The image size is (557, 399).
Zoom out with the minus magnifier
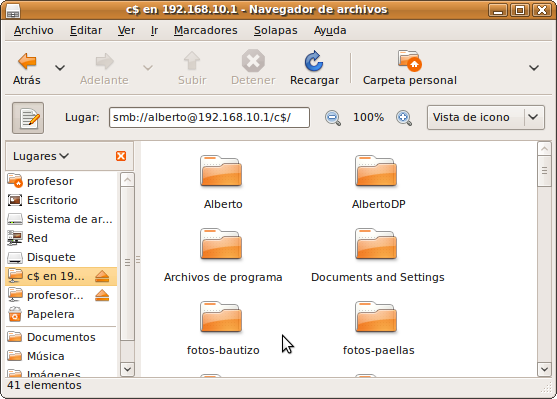333,118
